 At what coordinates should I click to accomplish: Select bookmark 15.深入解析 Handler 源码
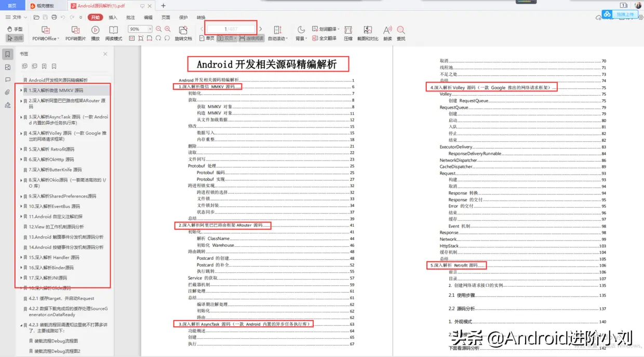pos(54,257)
